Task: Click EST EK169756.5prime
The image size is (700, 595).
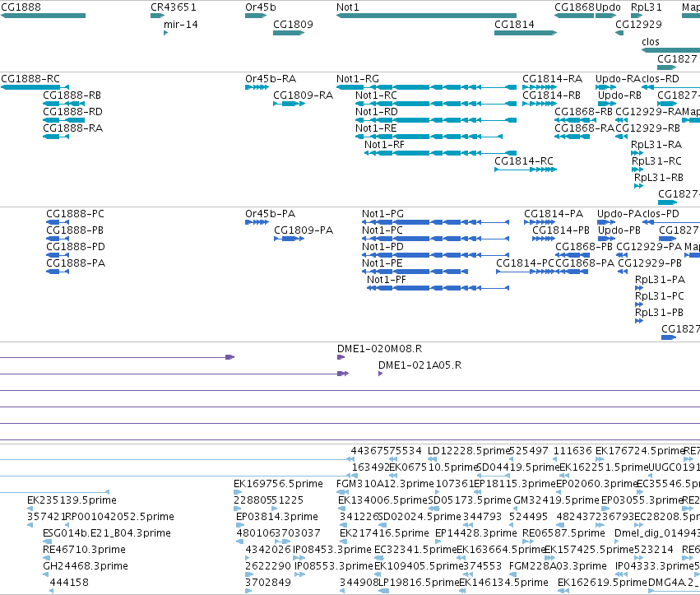Action: click(238, 492)
